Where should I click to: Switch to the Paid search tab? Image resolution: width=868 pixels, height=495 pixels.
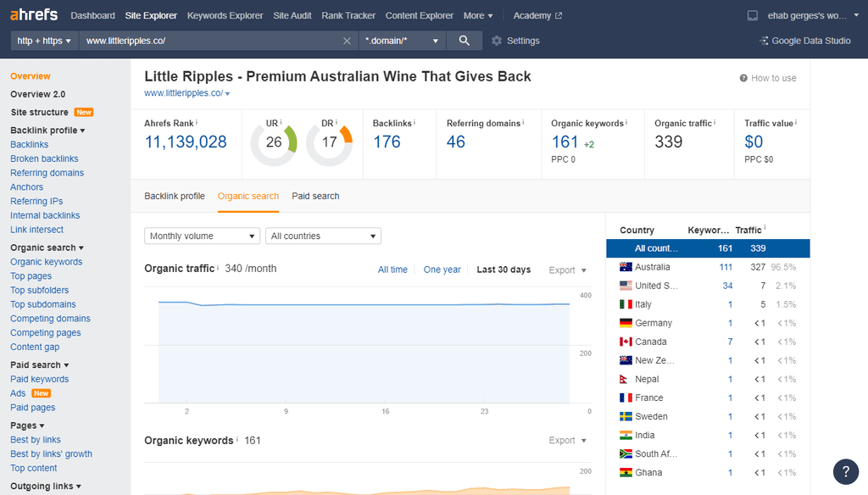point(315,196)
